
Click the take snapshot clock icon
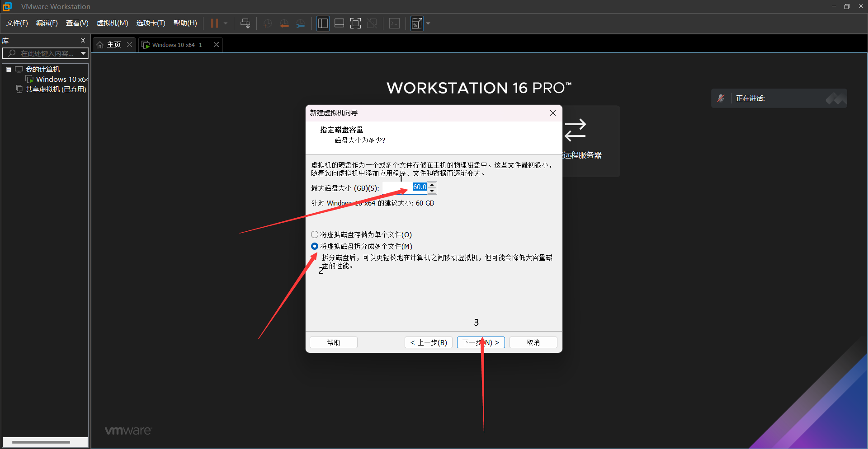pos(268,23)
